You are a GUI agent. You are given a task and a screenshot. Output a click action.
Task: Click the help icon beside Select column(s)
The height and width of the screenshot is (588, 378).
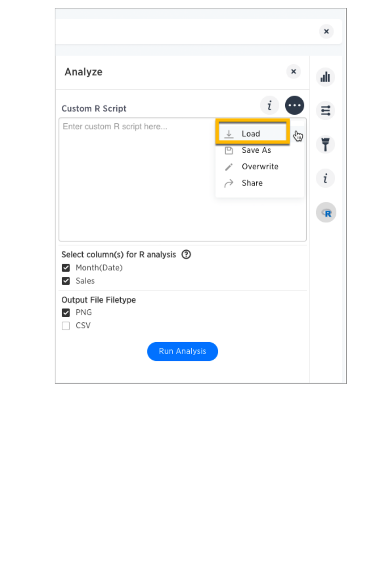186,254
